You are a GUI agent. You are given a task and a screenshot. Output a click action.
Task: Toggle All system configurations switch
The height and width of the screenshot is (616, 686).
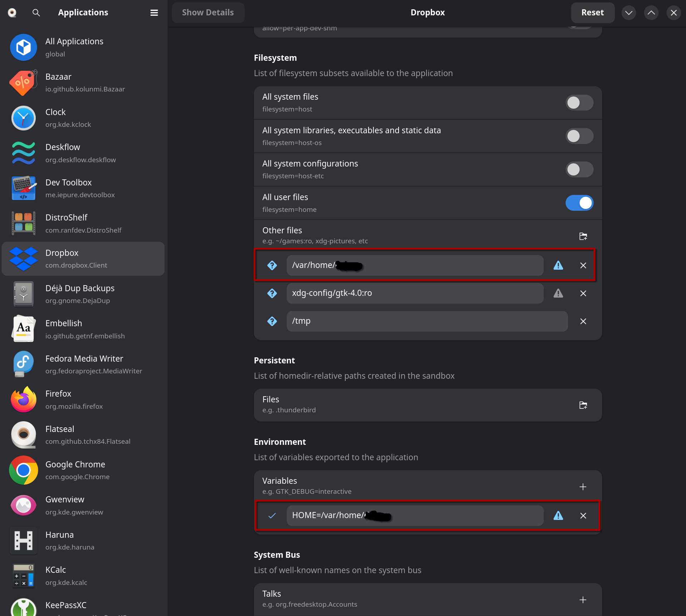coord(579,169)
